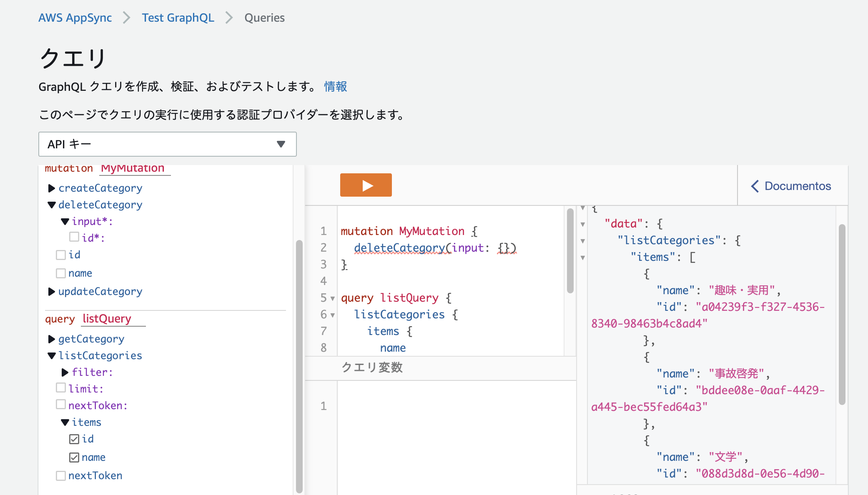
Task: Click the クエリ変数 variables header
Action: click(372, 367)
